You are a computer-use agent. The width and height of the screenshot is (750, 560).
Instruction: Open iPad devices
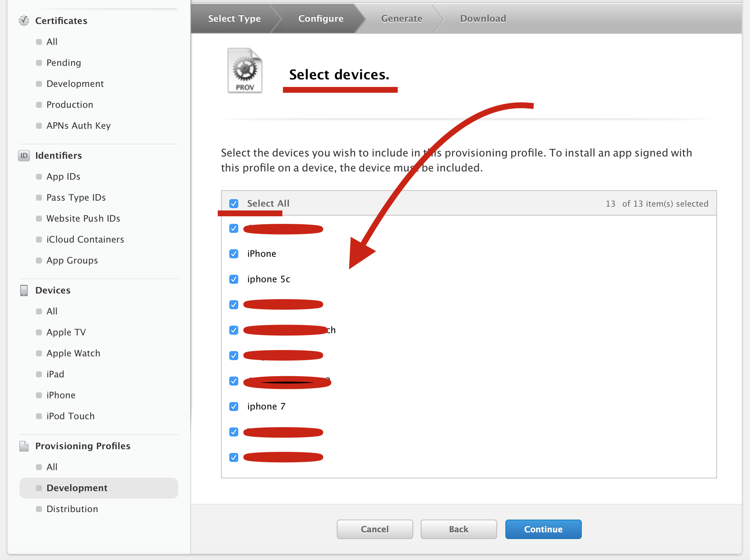tap(55, 374)
